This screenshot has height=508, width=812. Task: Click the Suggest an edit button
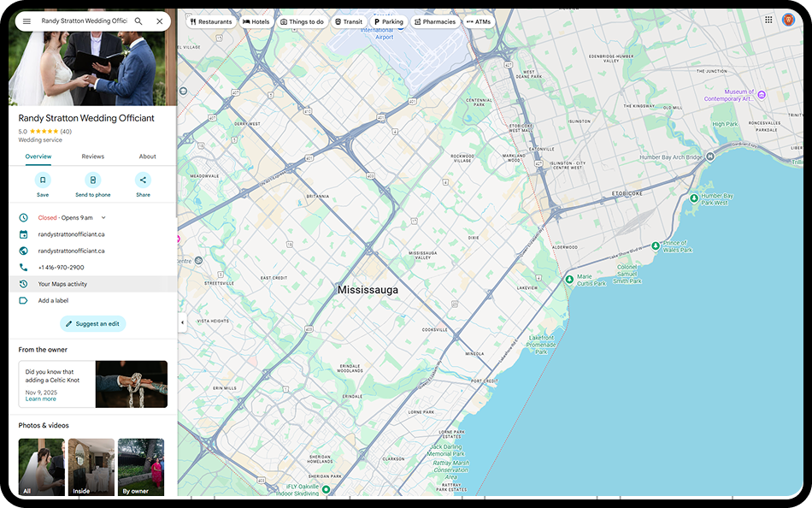(x=92, y=323)
